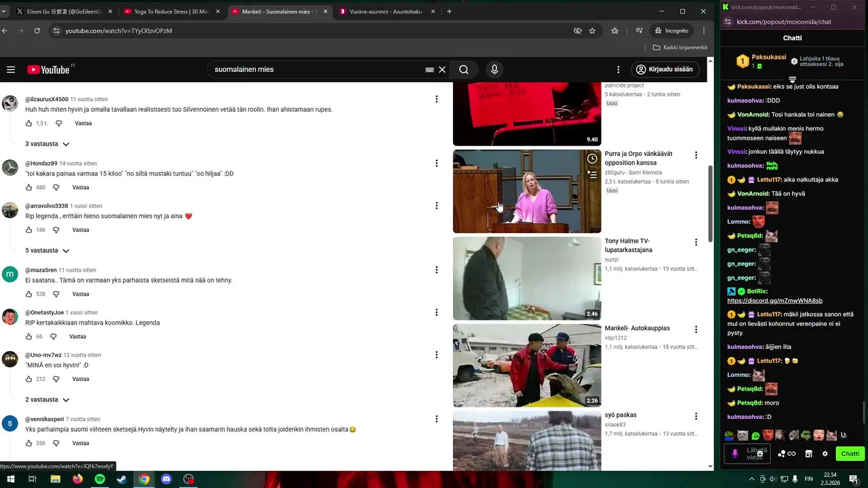This screenshot has height=488, width=868.
Task: Run search with magnifier button
Action: click(464, 69)
